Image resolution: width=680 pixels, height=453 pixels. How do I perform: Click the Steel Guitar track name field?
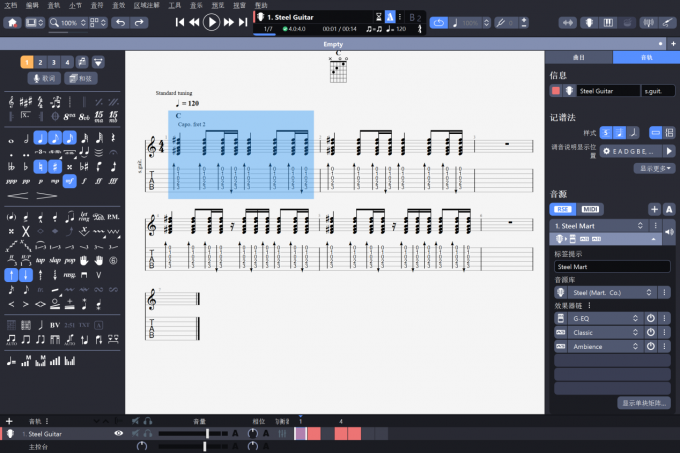(x=608, y=91)
